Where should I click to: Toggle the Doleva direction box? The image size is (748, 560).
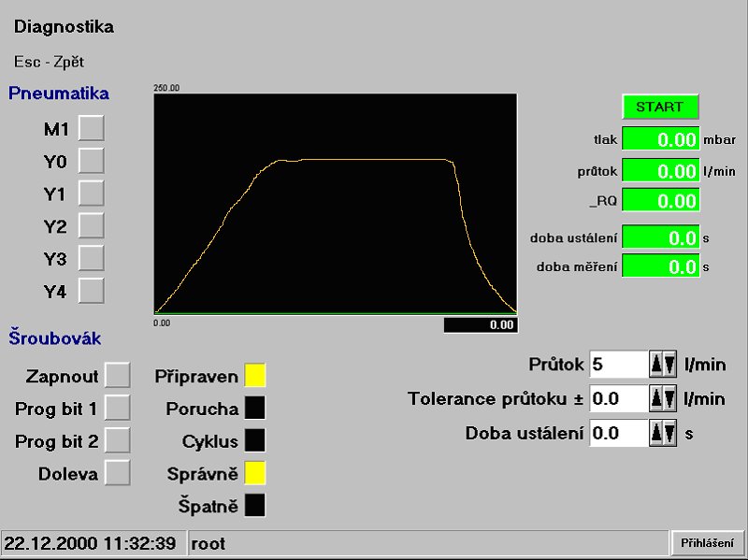(x=117, y=473)
